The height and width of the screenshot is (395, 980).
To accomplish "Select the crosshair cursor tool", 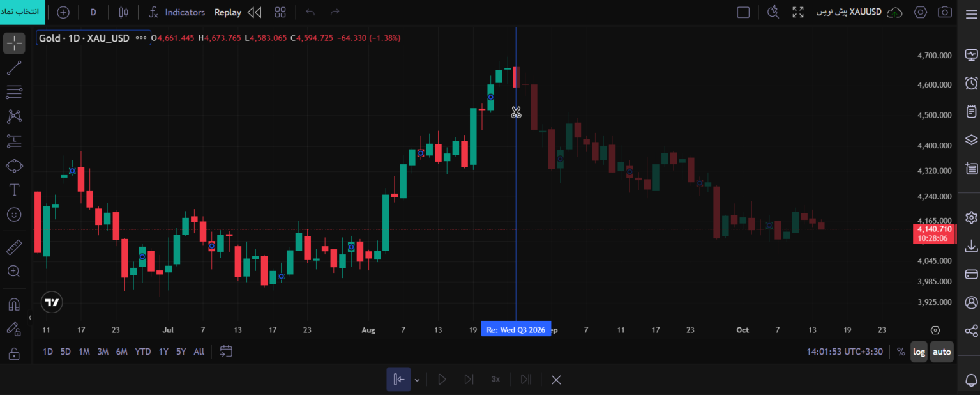I will tap(14, 43).
